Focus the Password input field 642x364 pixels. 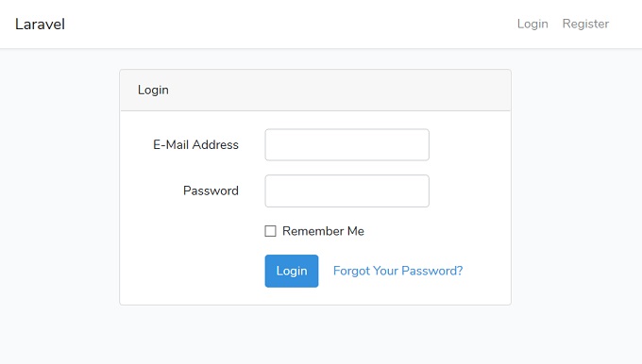click(346, 191)
